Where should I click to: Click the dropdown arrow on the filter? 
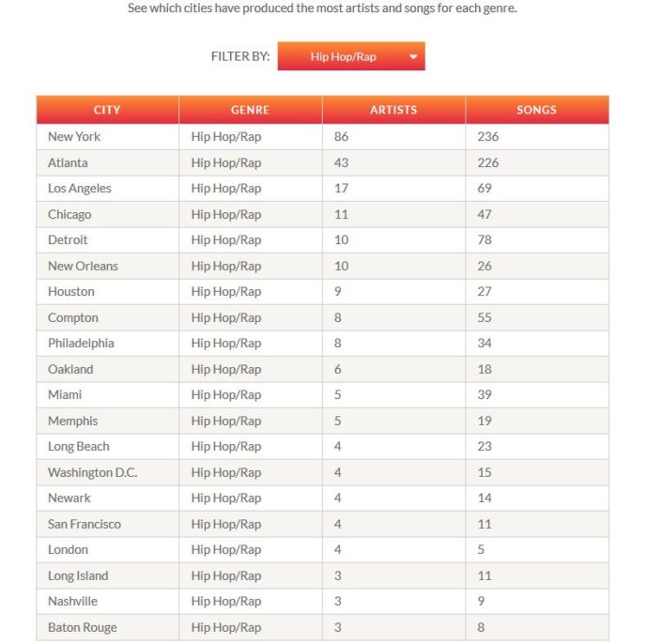[x=413, y=57]
